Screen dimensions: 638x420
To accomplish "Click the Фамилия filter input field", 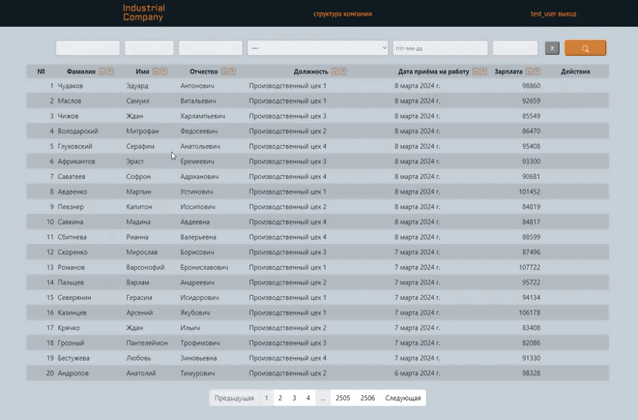I will click(x=88, y=48).
